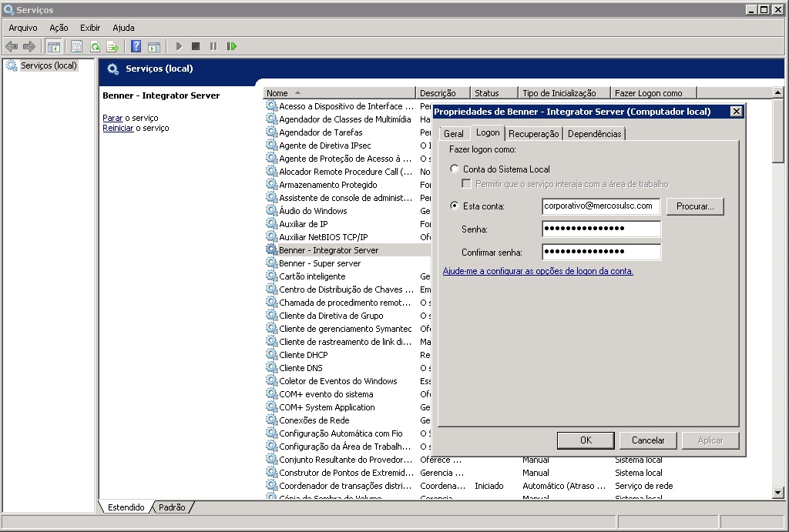Screen dimensions: 789x532
Task: Click the Stop Service toolbar icon
Action: 196,47
